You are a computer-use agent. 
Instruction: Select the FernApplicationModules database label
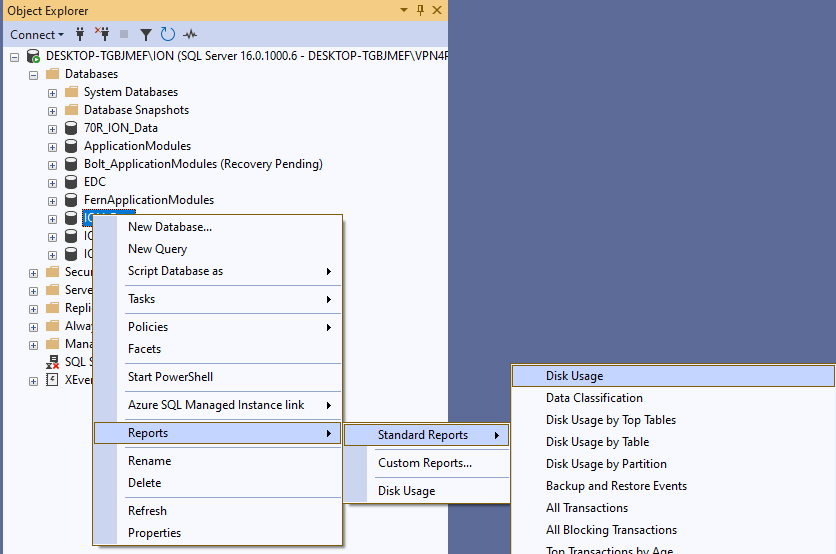[x=149, y=200]
